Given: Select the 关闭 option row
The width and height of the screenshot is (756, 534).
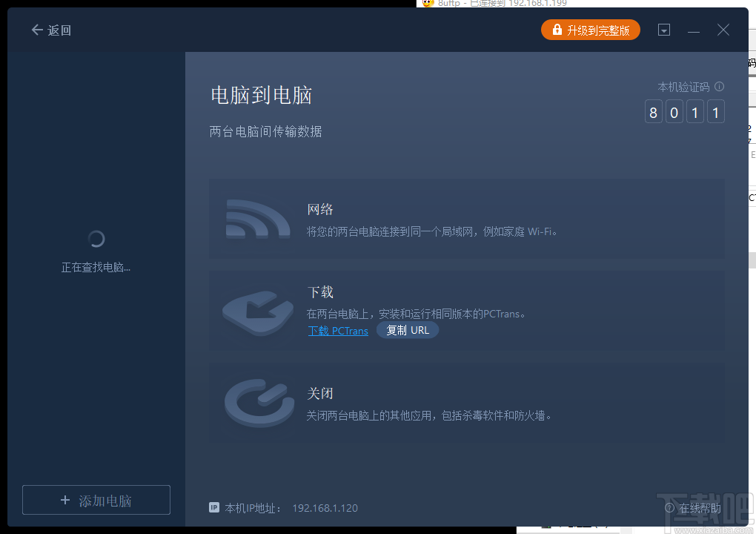Looking at the screenshot, I should click(x=467, y=403).
